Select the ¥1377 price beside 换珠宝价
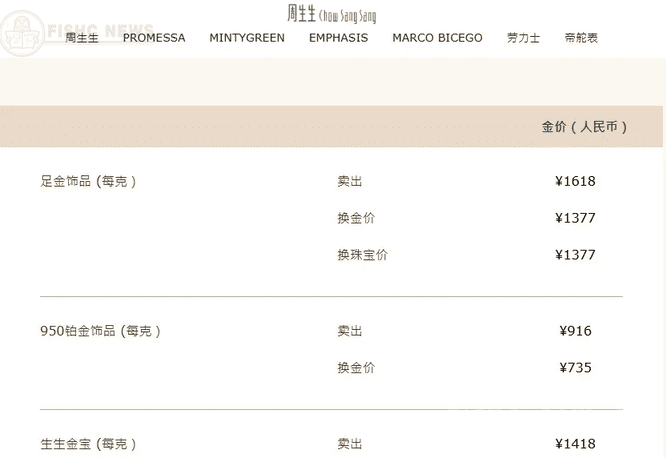 [575, 255]
